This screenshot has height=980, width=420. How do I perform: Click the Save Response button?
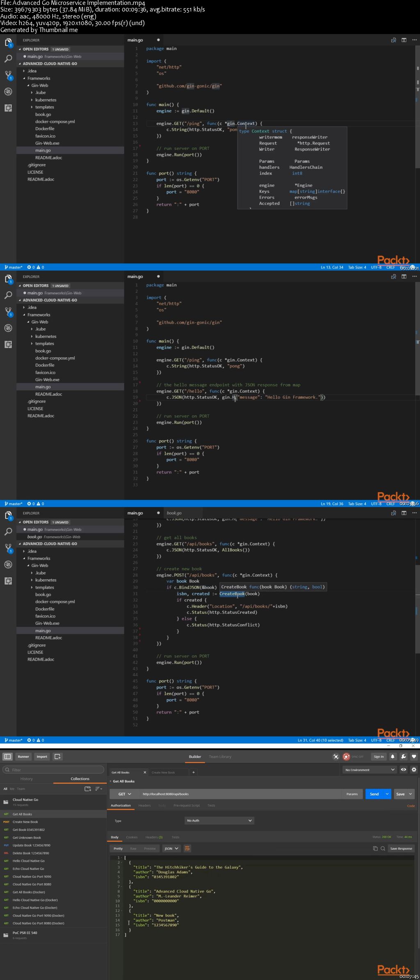click(x=401, y=849)
